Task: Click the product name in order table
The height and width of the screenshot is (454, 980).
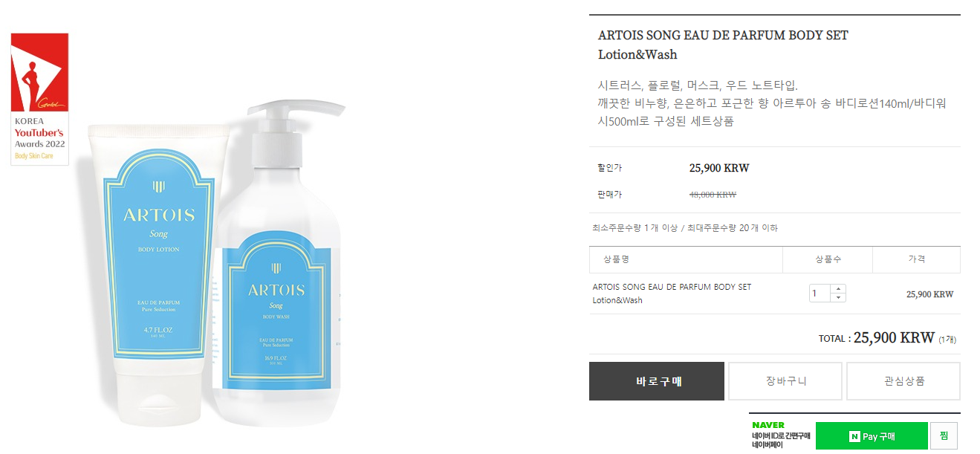Action: [x=672, y=294]
